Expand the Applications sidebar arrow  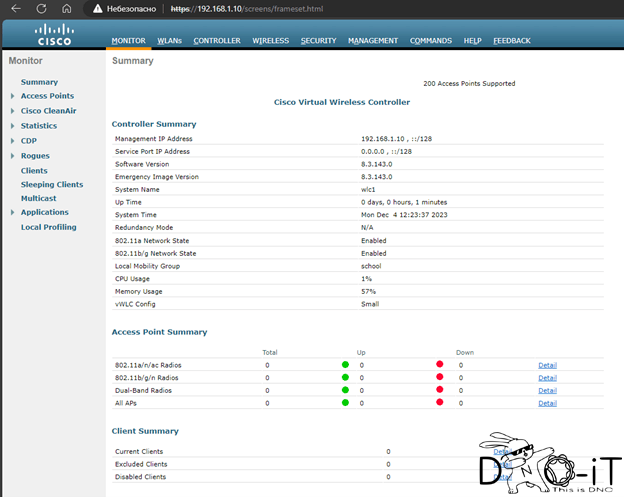12,212
